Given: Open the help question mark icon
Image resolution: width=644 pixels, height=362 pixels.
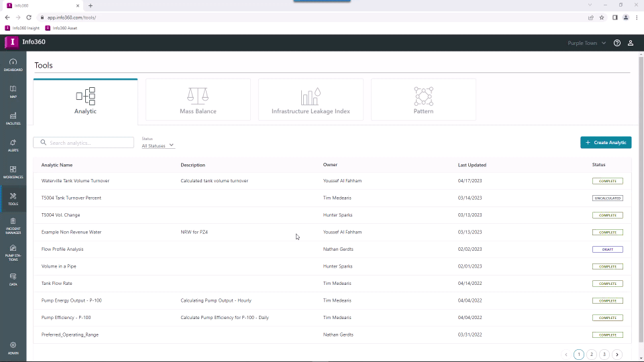Looking at the screenshot, I should tap(617, 43).
